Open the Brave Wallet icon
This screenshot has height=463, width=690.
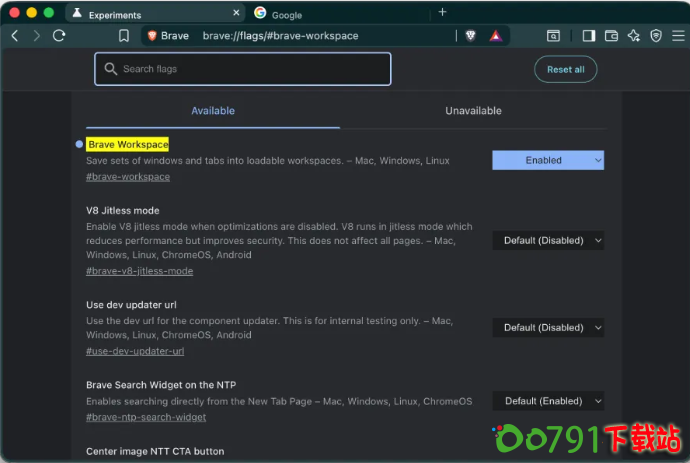(x=611, y=36)
